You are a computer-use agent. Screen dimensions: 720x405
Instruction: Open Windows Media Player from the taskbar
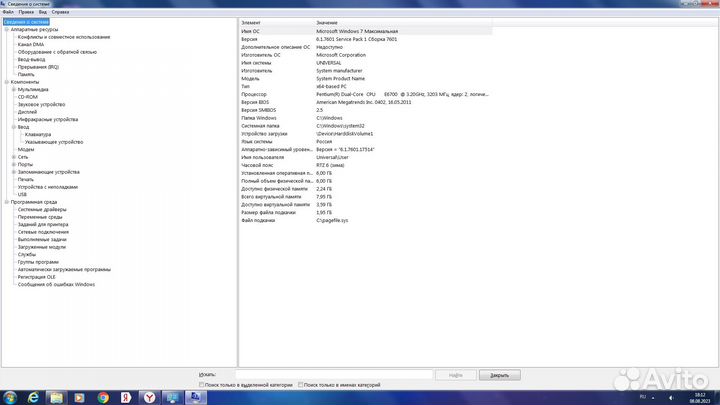pos(80,397)
